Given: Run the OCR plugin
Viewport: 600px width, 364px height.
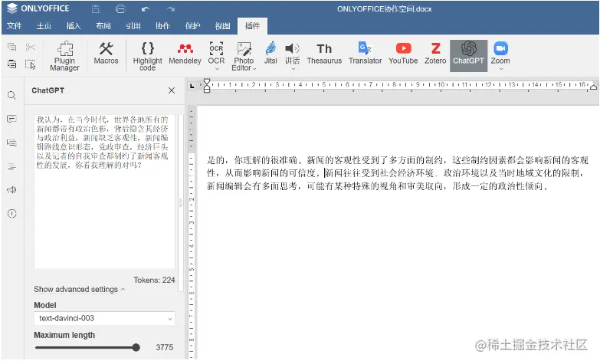Looking at the screenshot, I should pos(216,53).
